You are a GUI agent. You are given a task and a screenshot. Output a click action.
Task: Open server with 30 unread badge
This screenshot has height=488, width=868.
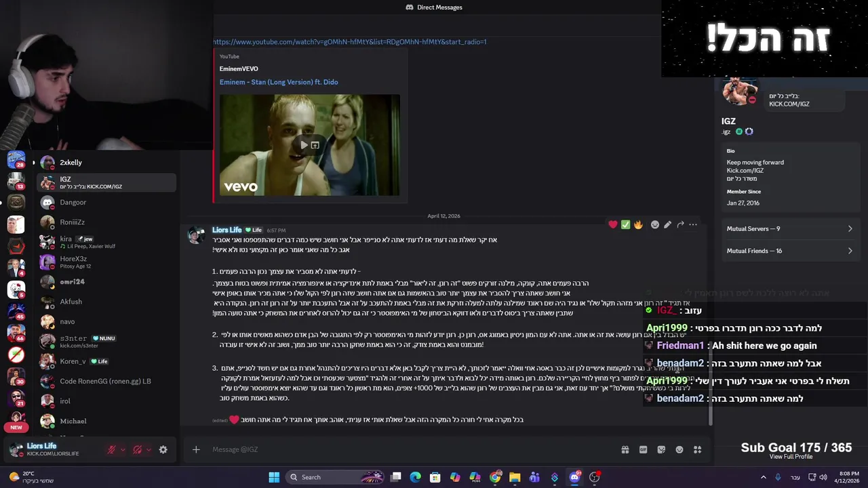point(16,376)
